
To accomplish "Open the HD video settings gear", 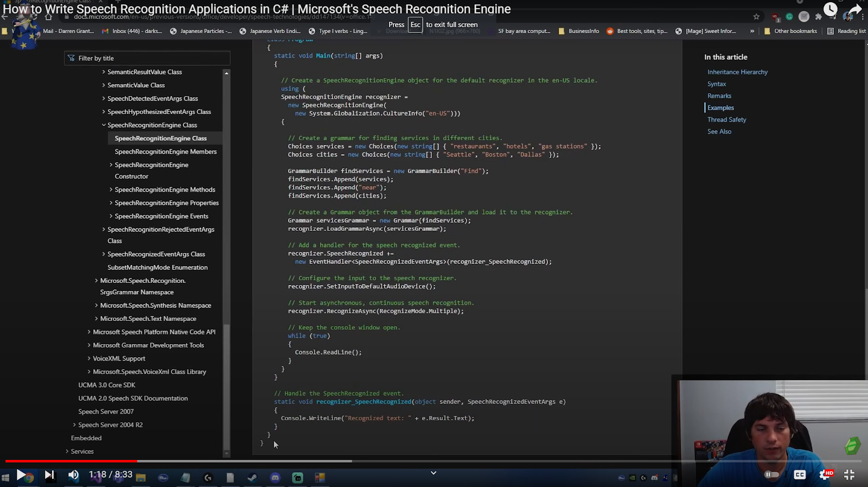I will 825,475.
